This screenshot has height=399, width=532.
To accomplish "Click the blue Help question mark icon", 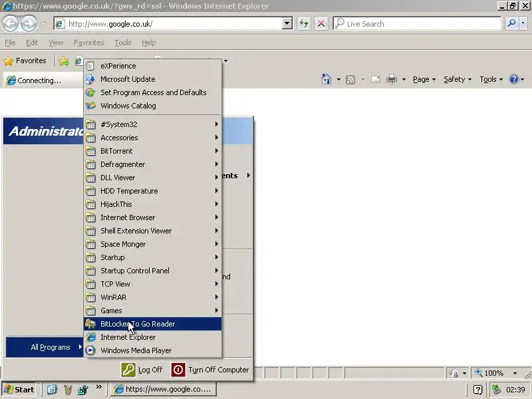I will point(513,79).
